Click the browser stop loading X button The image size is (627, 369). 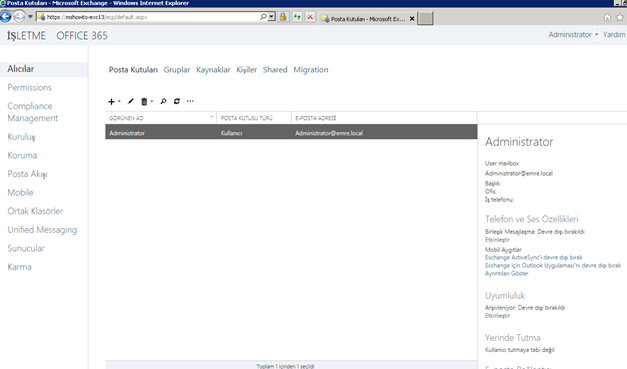[x=310, y=17]
